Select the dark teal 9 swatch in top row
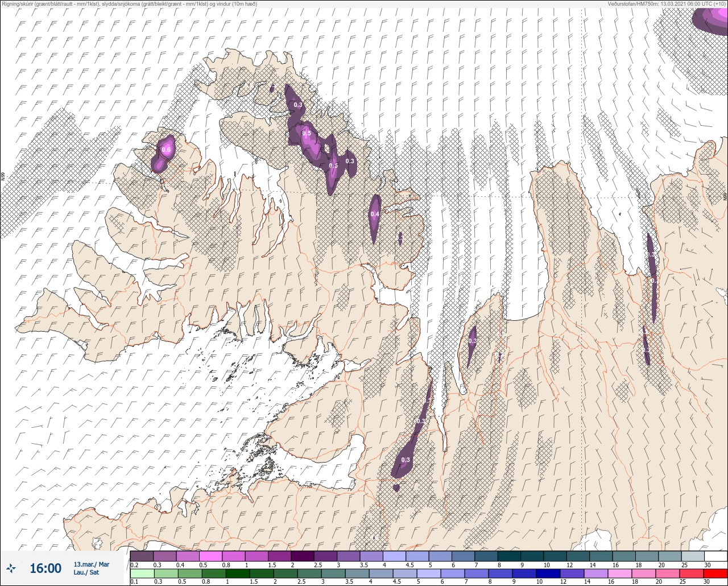The image size is (728, 586). coord(532,556)
